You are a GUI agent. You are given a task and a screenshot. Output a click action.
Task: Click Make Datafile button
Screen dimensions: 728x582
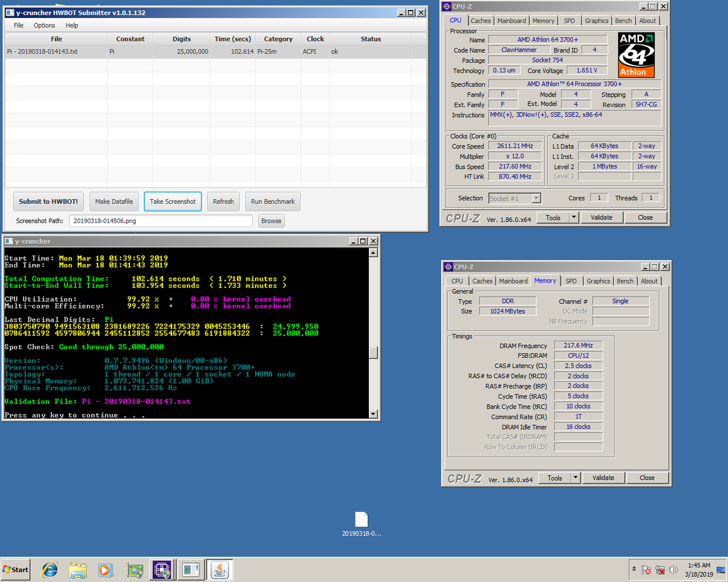[x=114, y=202]
